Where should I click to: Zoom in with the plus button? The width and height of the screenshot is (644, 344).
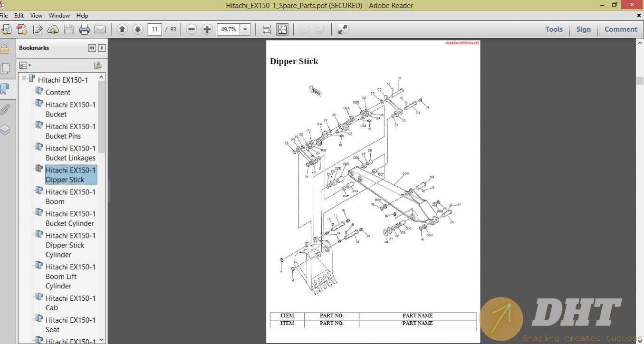pyautogui.click(x=207, y=29)
